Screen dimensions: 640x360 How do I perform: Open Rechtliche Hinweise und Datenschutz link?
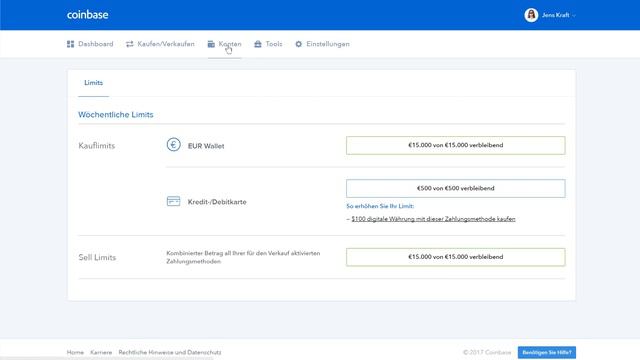[x=170, y=352]
